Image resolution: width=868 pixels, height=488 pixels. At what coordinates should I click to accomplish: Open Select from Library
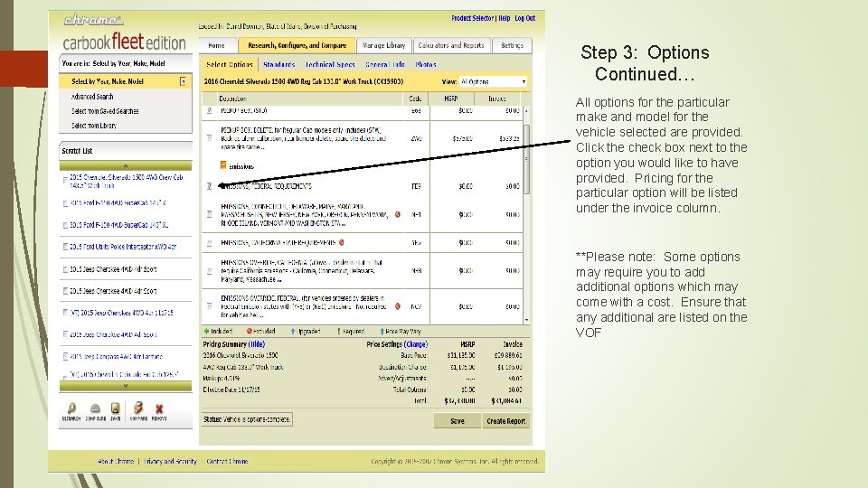point(94,126)
